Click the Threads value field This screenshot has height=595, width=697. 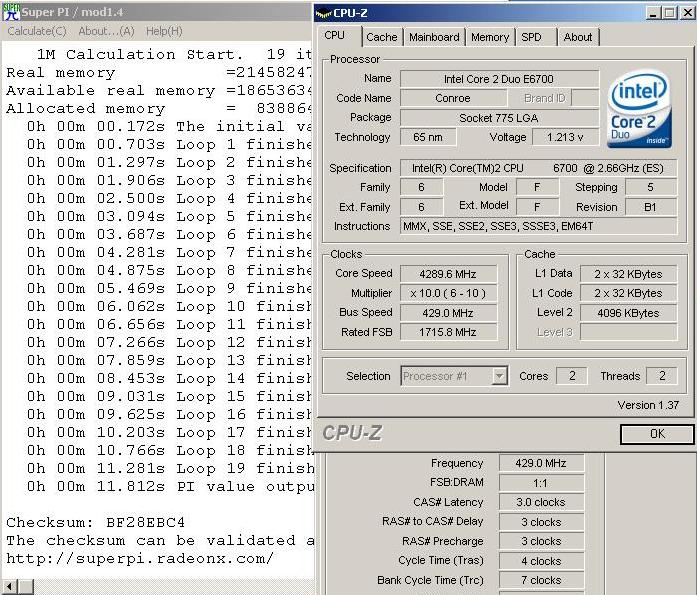662,376
